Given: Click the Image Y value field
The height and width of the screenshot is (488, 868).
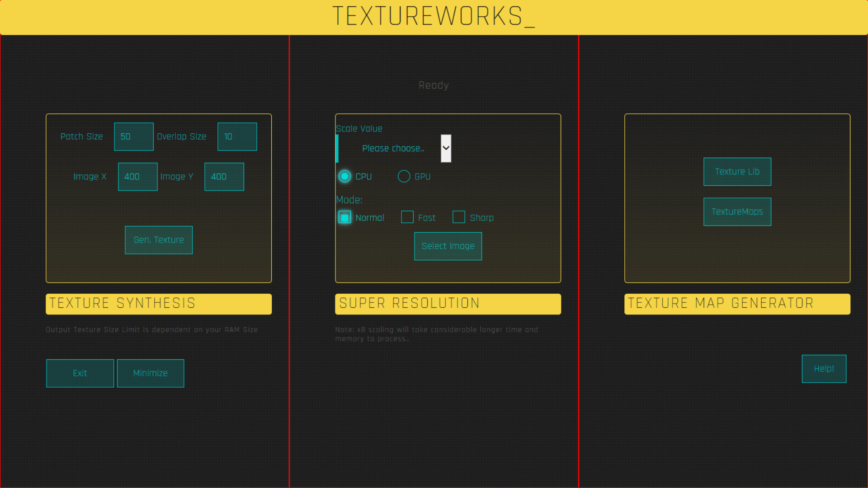Looking at the screenshot, I should 224,177.
